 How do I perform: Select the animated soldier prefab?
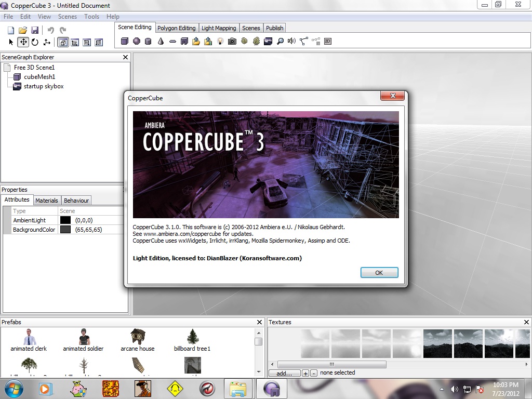(x=83, y=340)
